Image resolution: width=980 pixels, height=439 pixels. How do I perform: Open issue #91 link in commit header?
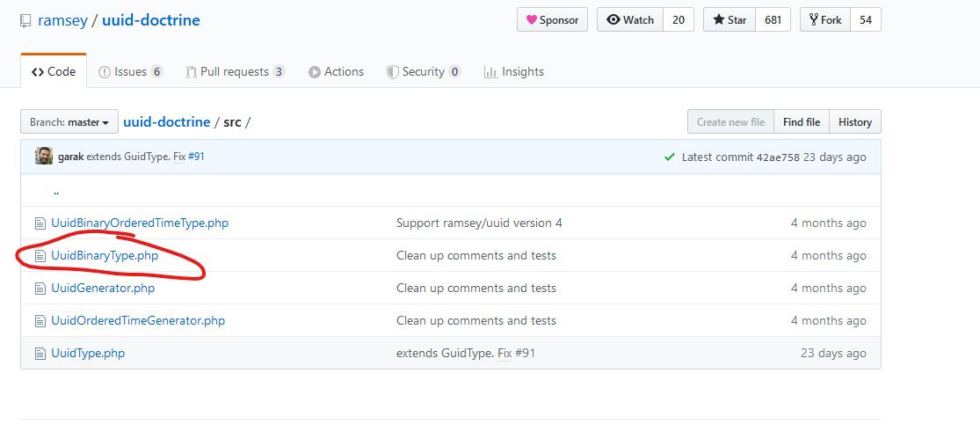pos(196,157)
